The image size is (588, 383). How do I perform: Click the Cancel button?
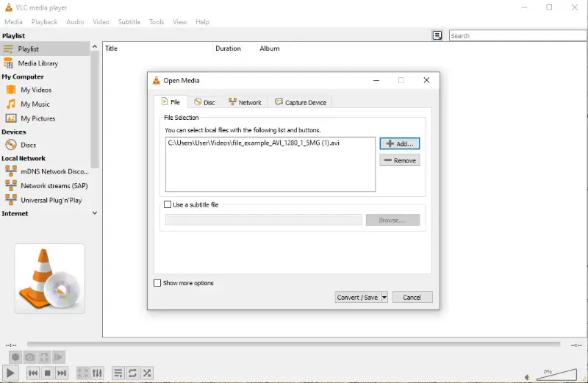[x=412, y=297]
